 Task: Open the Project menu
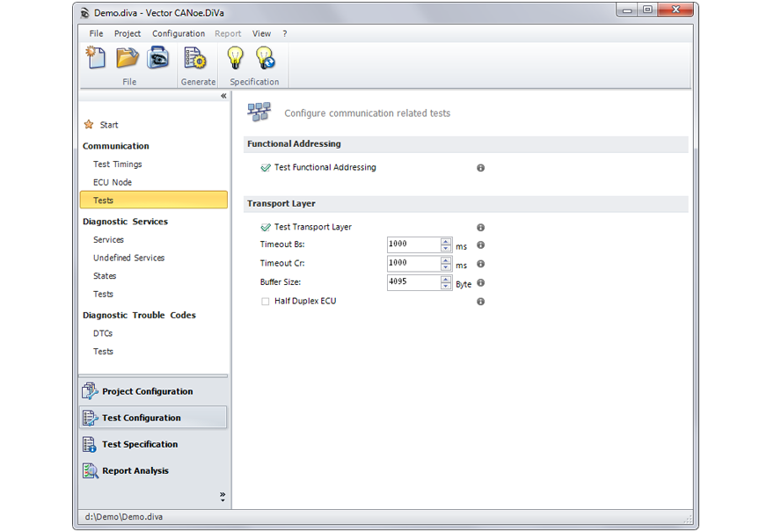[x=128, y=33]
